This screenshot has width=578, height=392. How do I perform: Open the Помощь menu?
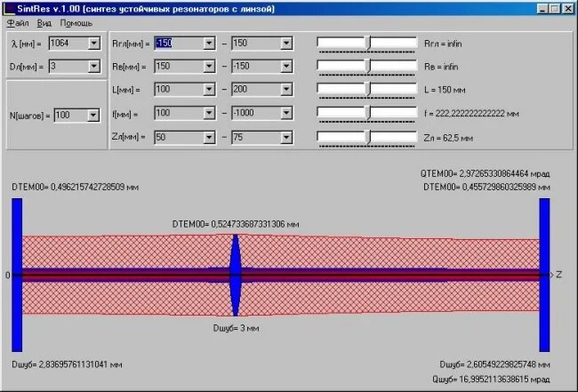76,23
